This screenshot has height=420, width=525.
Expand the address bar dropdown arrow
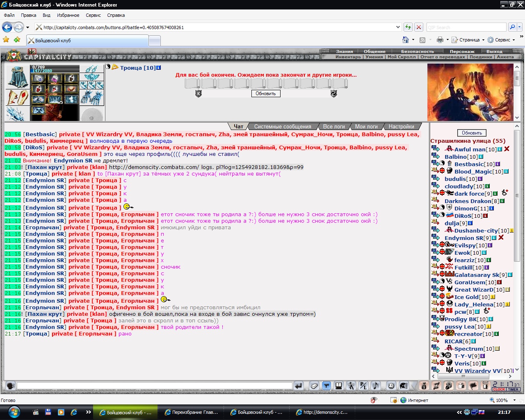click(x=397, y=27)
